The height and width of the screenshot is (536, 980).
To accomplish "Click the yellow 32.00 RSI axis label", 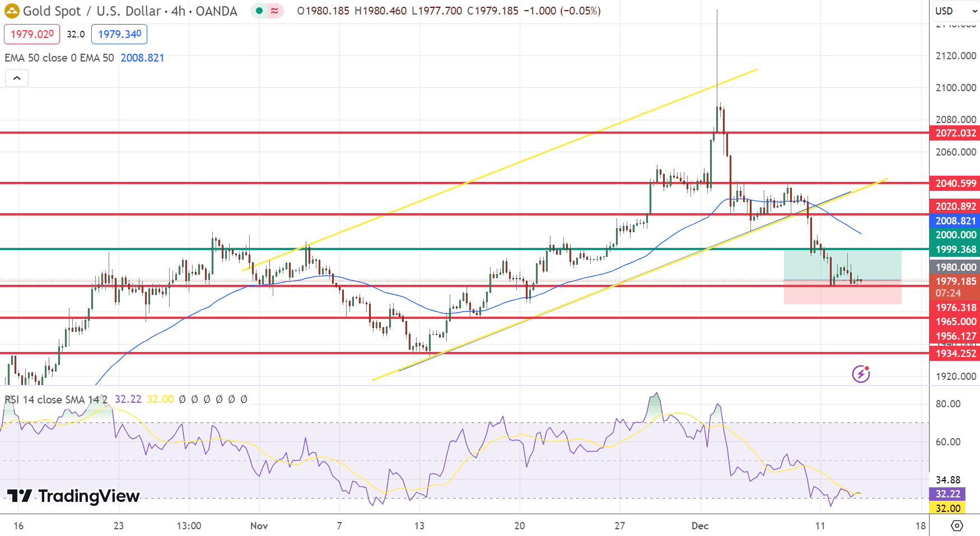I will [x=947, y=509].
